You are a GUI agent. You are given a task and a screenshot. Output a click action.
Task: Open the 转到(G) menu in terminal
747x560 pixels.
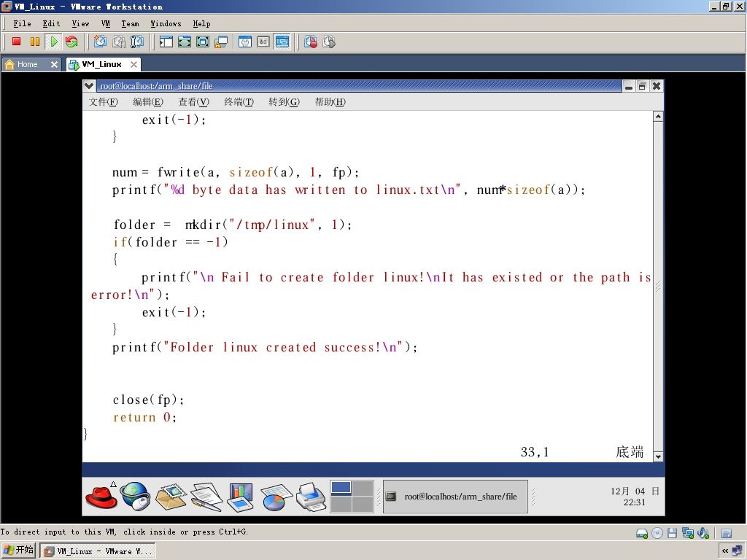click(284, 101)
